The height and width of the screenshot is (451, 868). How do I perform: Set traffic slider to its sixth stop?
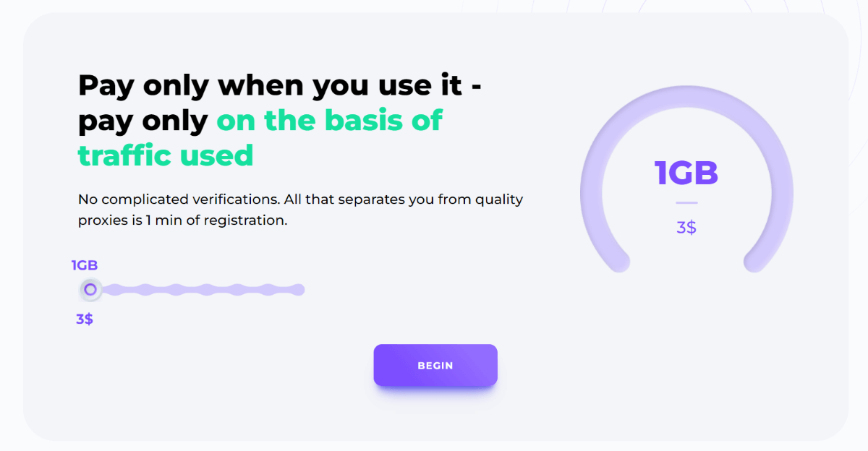coord(236,290)
